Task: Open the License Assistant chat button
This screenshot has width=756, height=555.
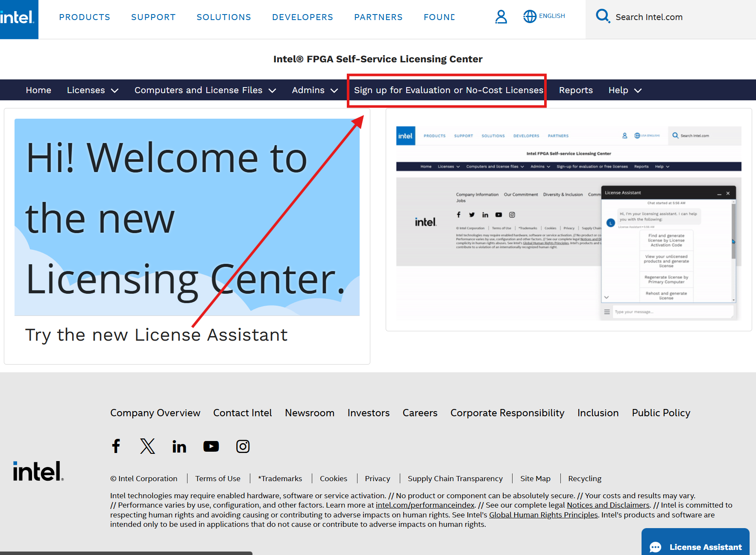Action: pyautogui.click(x=695, y=546)
